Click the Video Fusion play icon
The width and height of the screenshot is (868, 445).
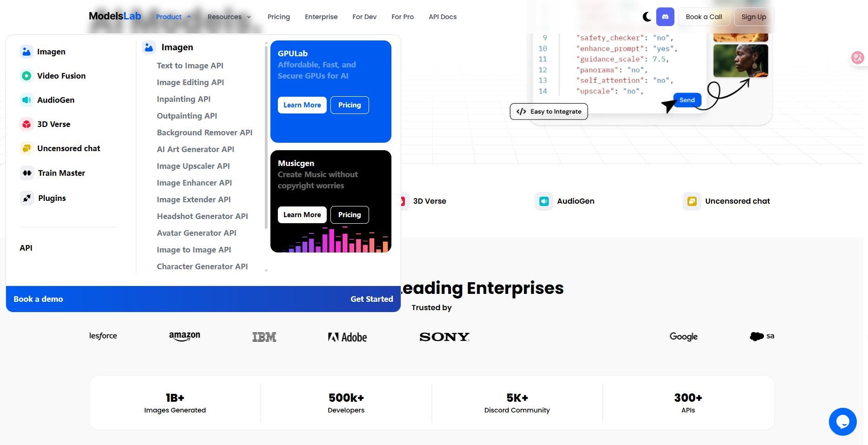pyautogui.click(x=27, y=76)
